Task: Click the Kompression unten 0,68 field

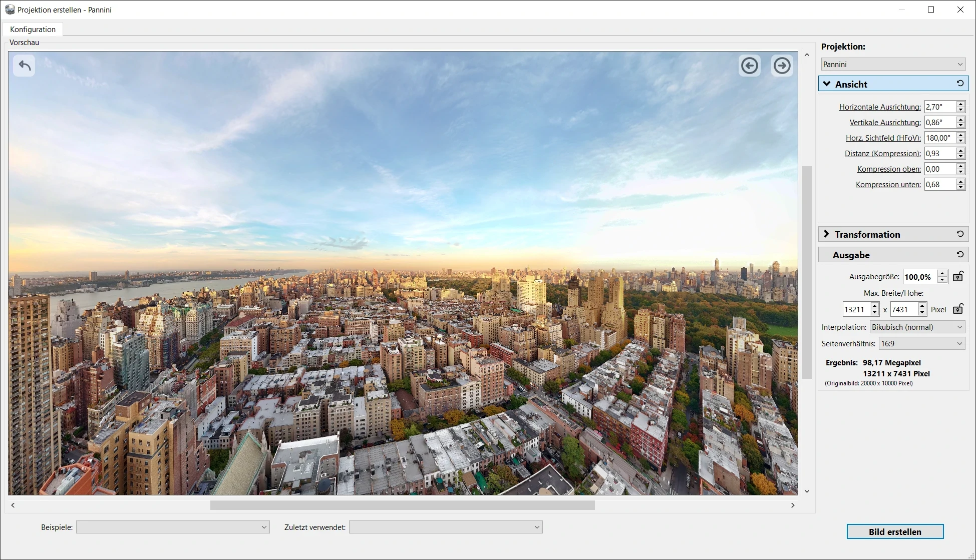Action: tap(940, 184)
